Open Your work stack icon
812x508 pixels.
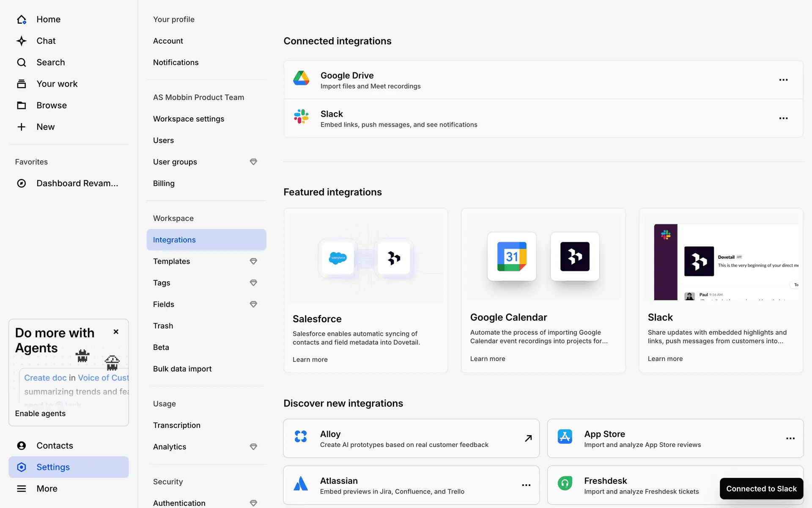[22, 84]
